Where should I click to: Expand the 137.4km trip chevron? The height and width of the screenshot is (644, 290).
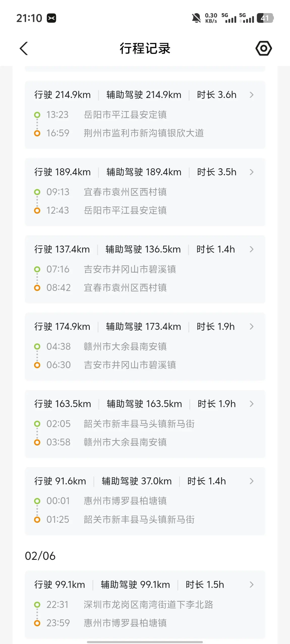(251, 249)
